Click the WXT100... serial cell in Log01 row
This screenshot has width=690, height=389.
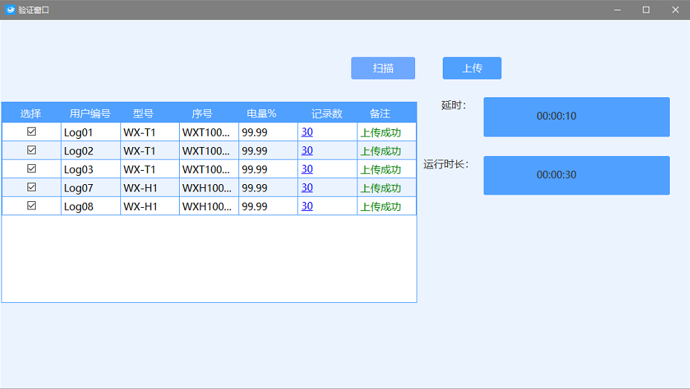[209, 132]
